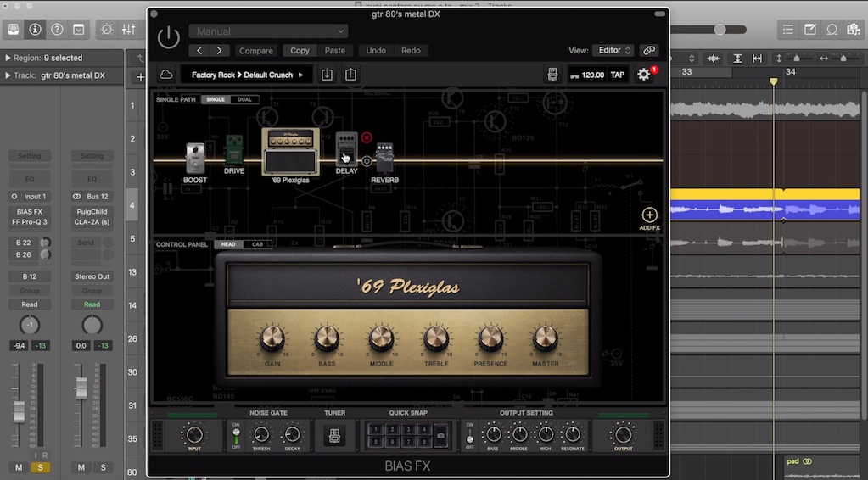Open the Manual preset dropdown
Screen dimensions: 868x480
pos(268,31)
